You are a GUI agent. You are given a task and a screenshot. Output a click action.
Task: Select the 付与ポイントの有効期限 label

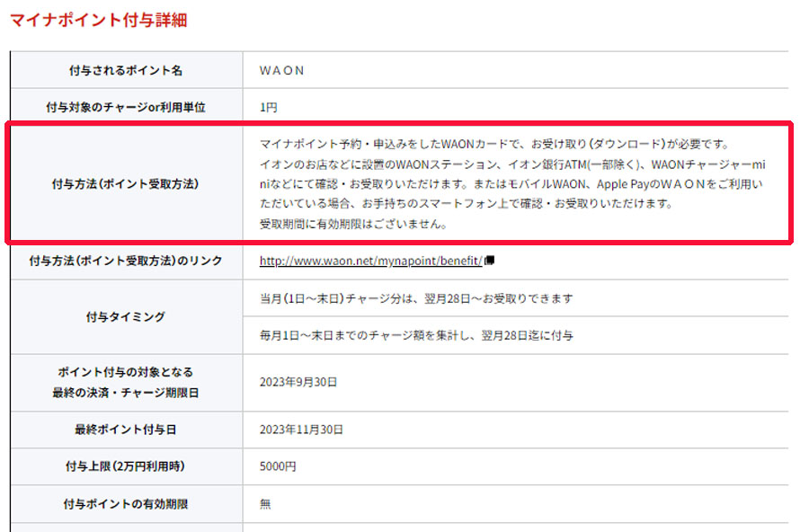point(126,503)
